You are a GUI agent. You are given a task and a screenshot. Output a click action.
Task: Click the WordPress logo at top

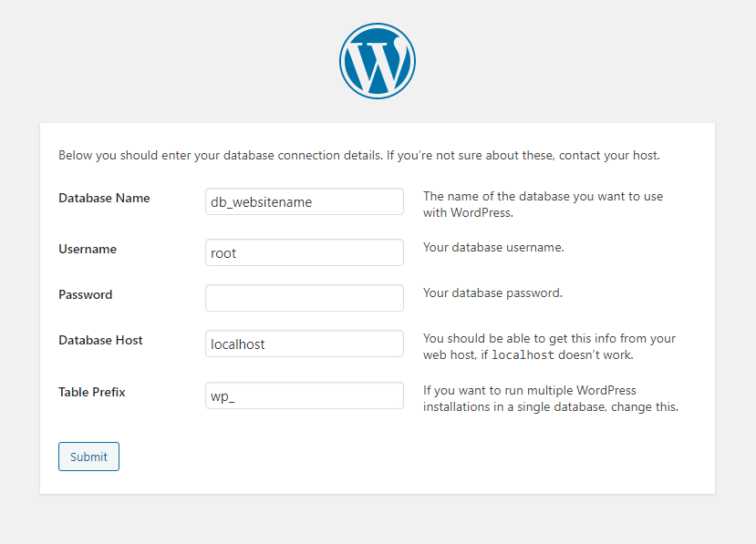click(377, 61)
